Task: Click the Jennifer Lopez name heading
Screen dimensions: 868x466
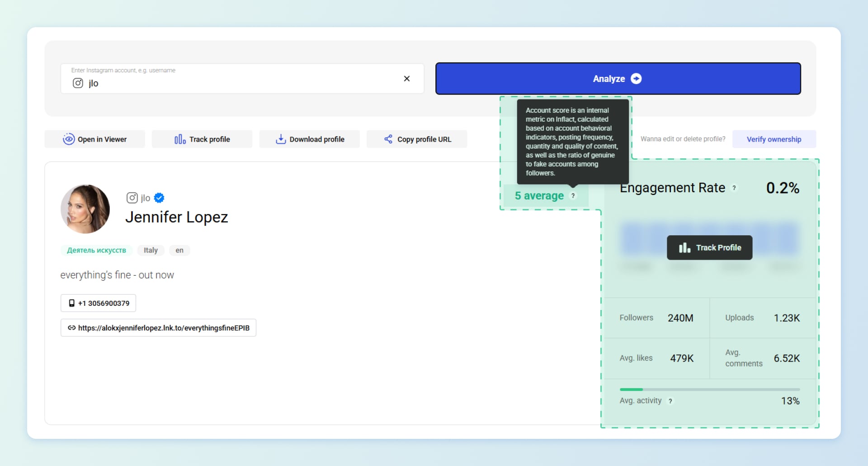Action: tap(177, 217)
